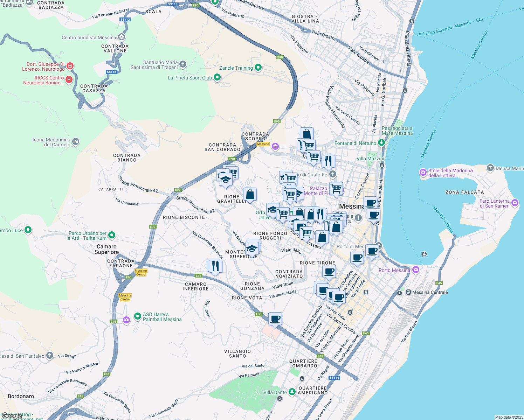Click the Messina Centro exit sign near Contrada Faraone
This screenshot has width=524, height=420.
(141, 272)
